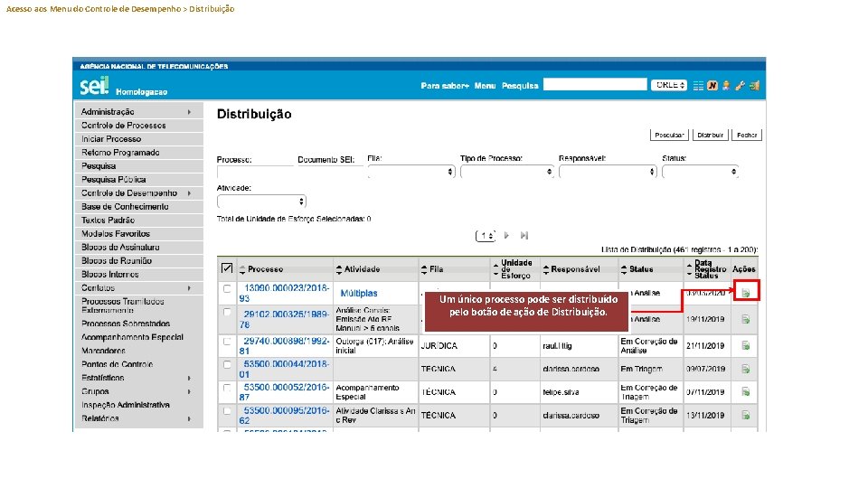Distribute process 13090.000023/2018-93 via action icon
Image resolution: width=868 pixels, height=488 pixels.
746,293
